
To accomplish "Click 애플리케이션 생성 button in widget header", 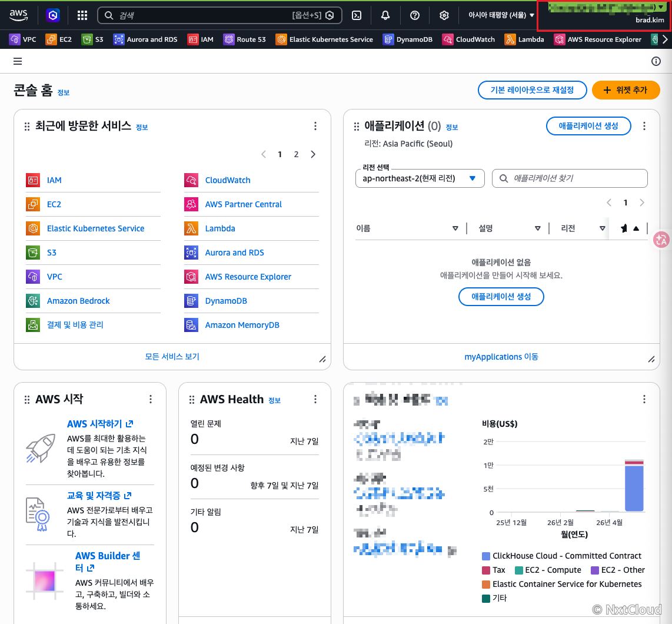I will click(588, 125).
